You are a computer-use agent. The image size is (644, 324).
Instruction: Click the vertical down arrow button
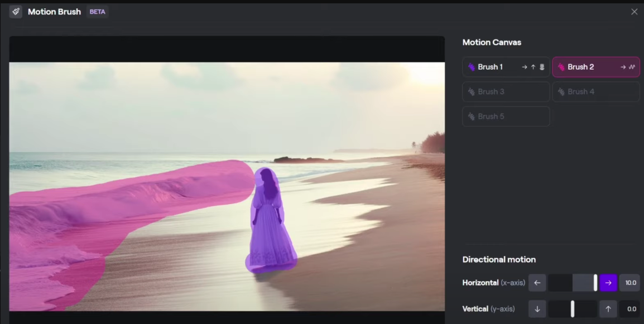point(537,309)
